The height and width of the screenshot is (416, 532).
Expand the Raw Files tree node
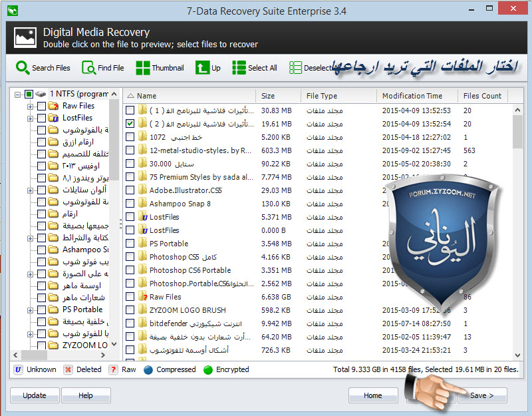pos(31,106)
